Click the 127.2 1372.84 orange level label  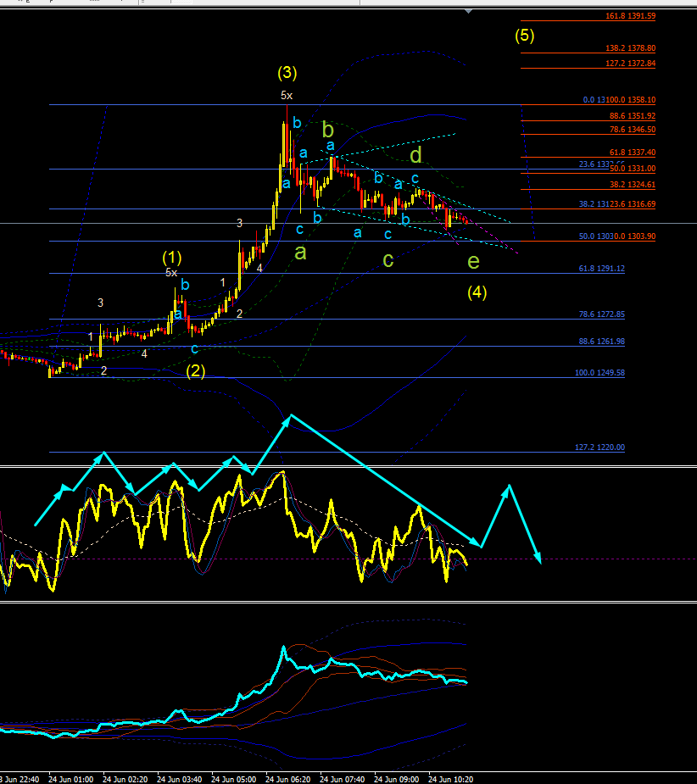pyautogui.click(x=630, y=64)
